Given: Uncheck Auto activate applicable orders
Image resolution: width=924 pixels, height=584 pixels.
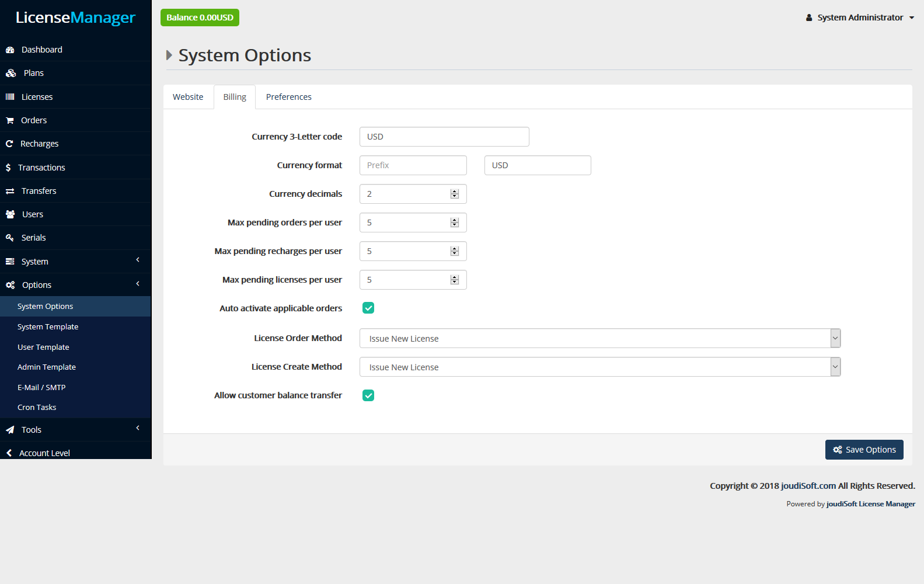Looking at the screenshot, I should 368,308.
